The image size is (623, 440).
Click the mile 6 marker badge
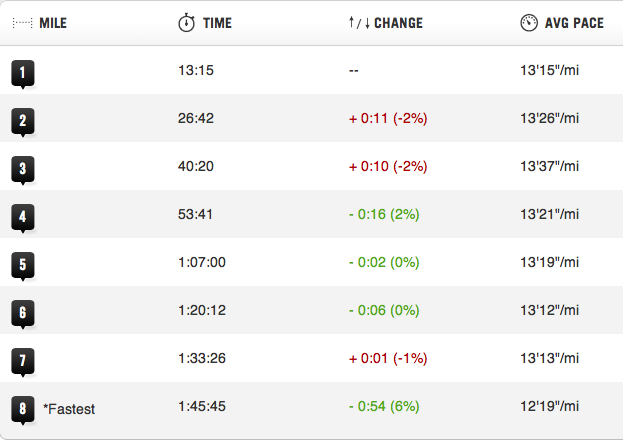(22, 312)
